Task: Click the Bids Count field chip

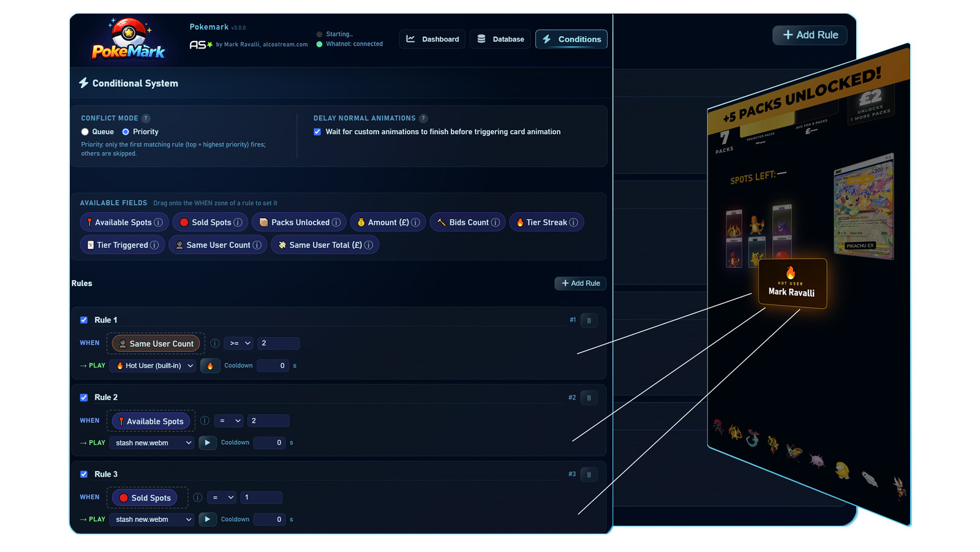Action: pos(467,222)
